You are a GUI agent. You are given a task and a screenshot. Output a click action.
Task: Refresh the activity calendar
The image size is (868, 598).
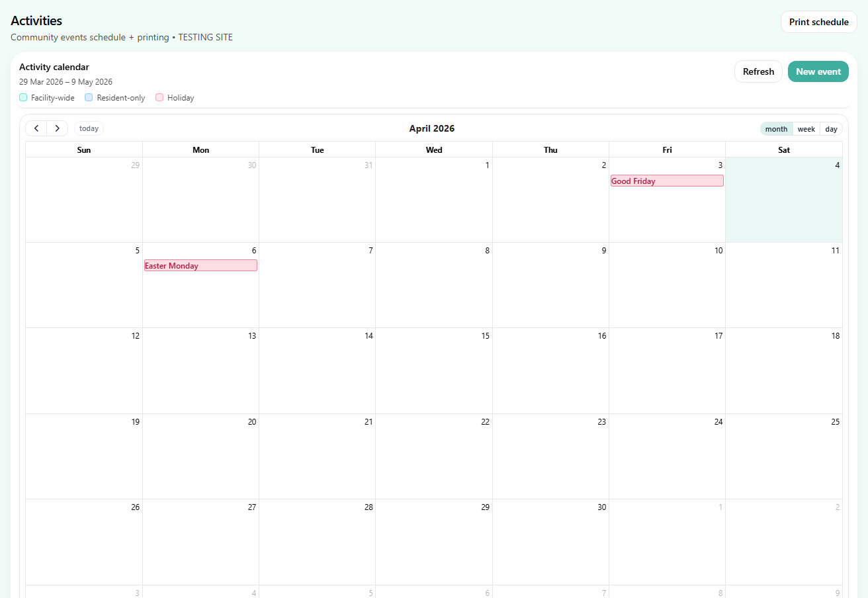pyautogui.click(x=758, y=71)
